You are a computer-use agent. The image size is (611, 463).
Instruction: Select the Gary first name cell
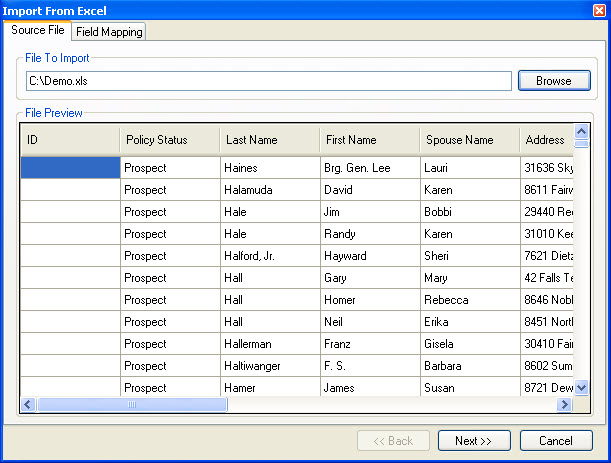[371, 278]
